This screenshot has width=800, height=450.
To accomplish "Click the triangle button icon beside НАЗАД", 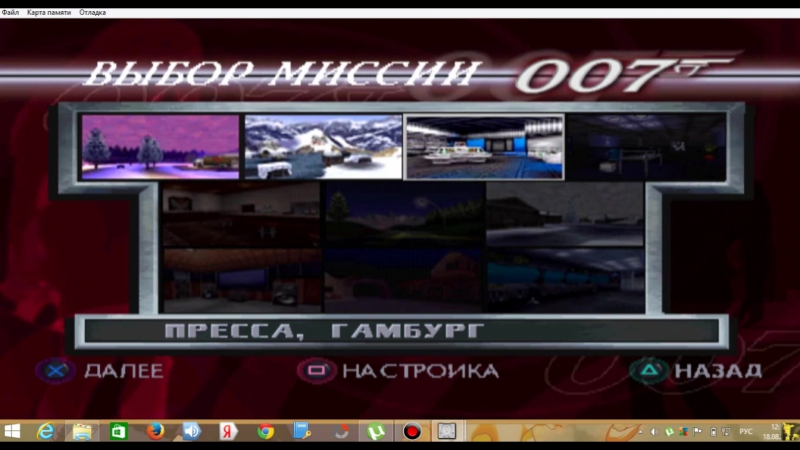I will 649,370.
